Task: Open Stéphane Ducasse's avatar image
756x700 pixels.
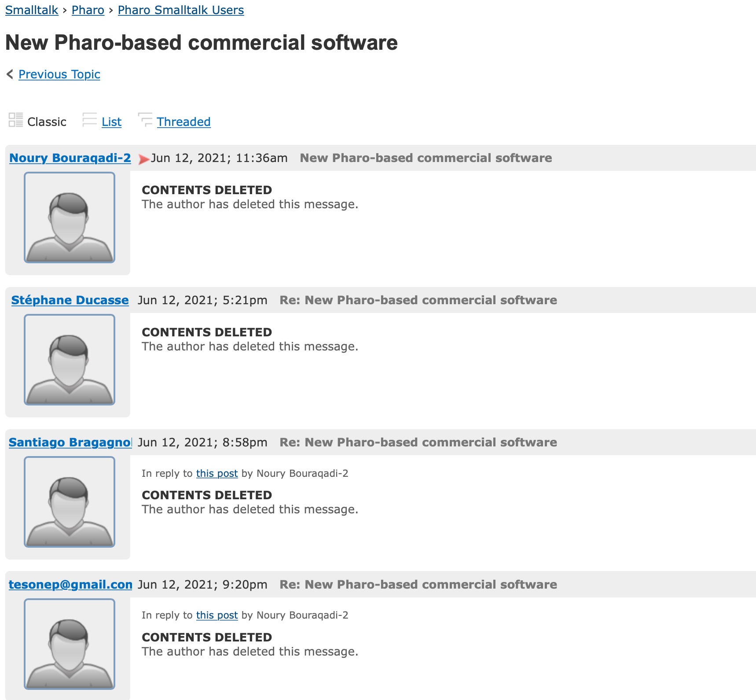Action: tap(70, 360)
